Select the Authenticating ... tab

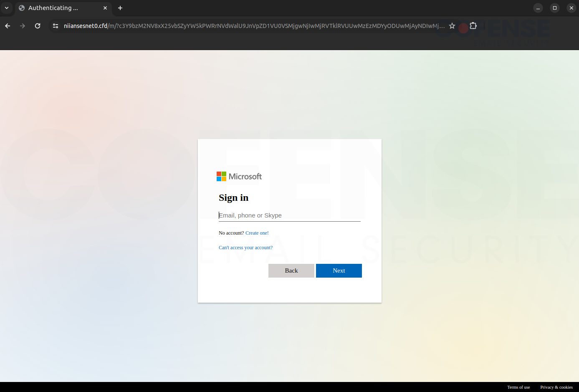(x=63, y=8)
